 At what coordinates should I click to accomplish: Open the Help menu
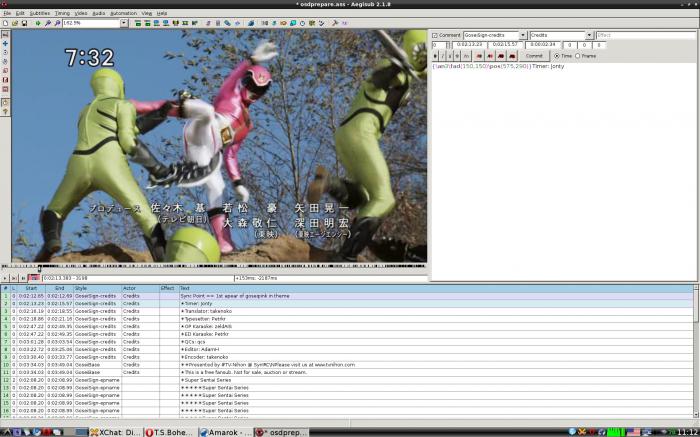[x=162, y=13]
